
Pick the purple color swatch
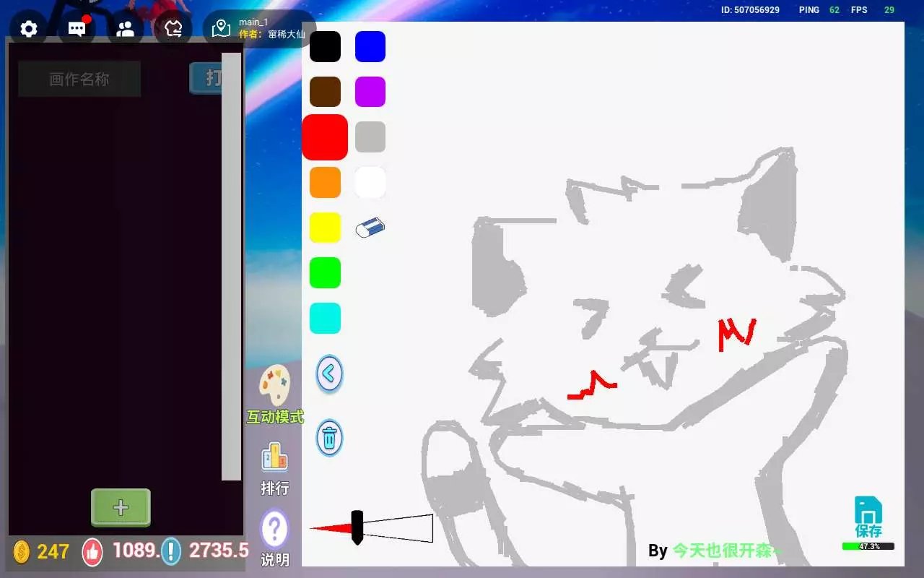(370, 92)
